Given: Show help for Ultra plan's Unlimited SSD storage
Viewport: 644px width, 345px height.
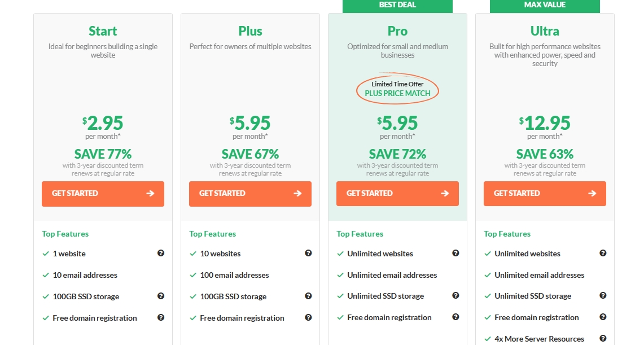Looking at the screenshot, I should [603, 296].
